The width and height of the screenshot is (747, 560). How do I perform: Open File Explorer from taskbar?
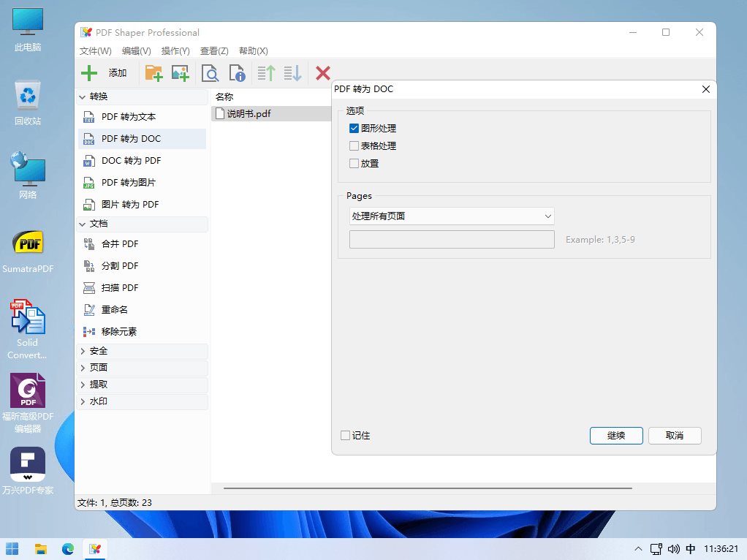[x=41, y=549]
